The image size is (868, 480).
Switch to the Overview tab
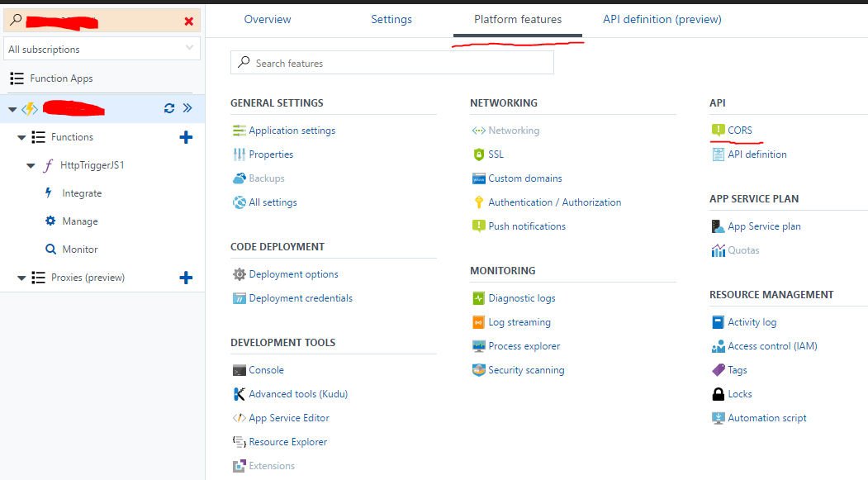point(268,19)
